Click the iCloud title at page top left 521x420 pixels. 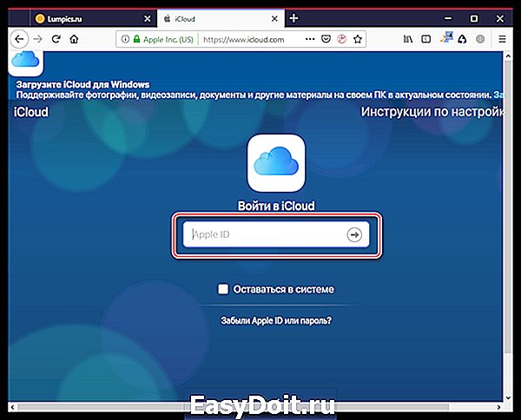click(x=31, y=112)
